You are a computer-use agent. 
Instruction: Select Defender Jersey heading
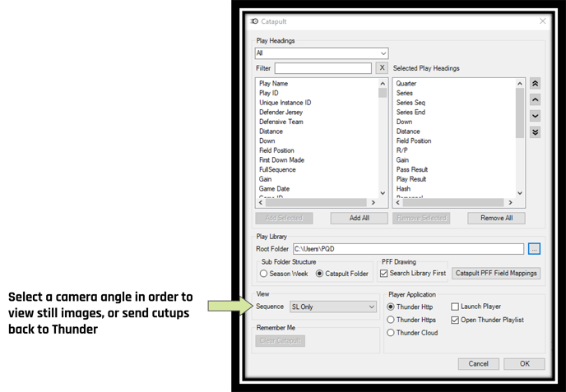pyautogui.click(x=281, y=112)
